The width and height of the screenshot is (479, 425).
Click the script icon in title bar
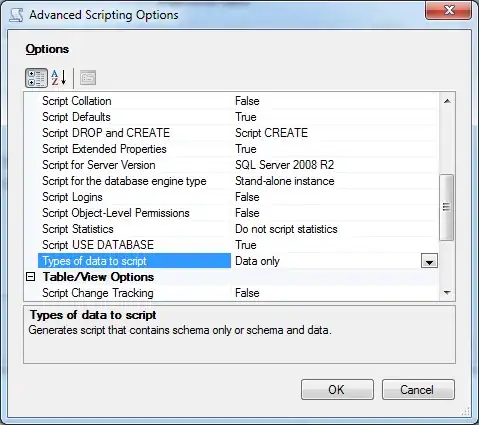[16, 15]
